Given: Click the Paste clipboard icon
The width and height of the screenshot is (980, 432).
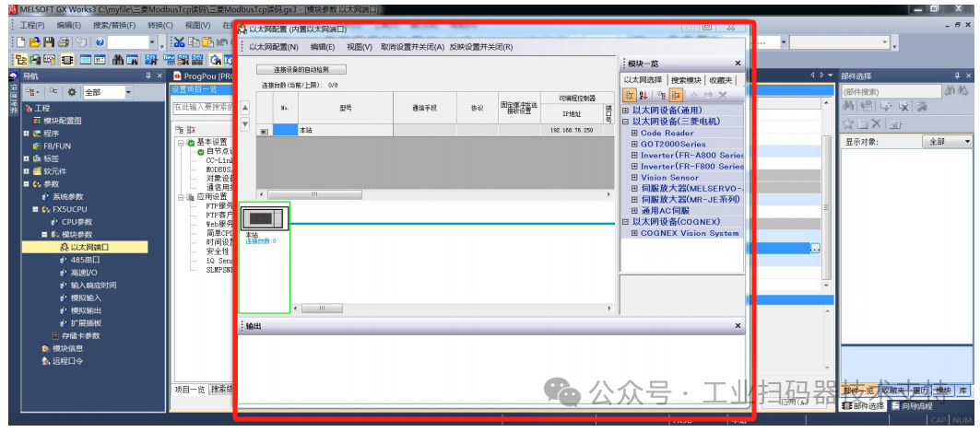Looking at the screenshot, I should click(x=207, y=42).
